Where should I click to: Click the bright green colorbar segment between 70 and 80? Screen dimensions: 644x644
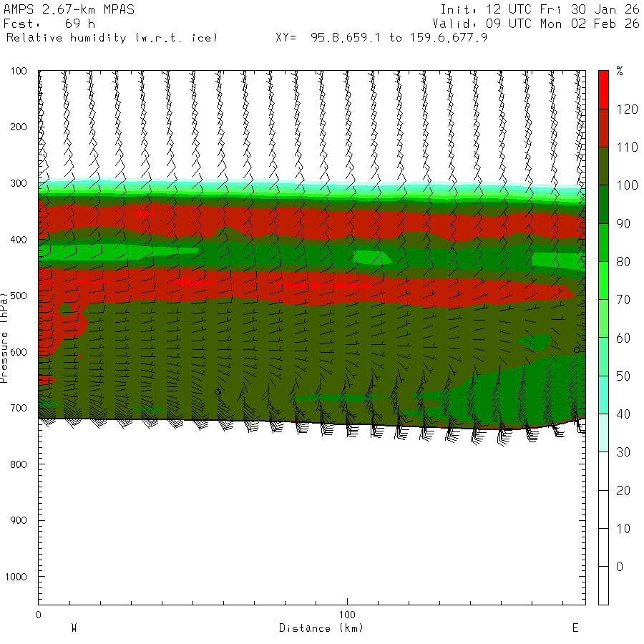point(603,280)
